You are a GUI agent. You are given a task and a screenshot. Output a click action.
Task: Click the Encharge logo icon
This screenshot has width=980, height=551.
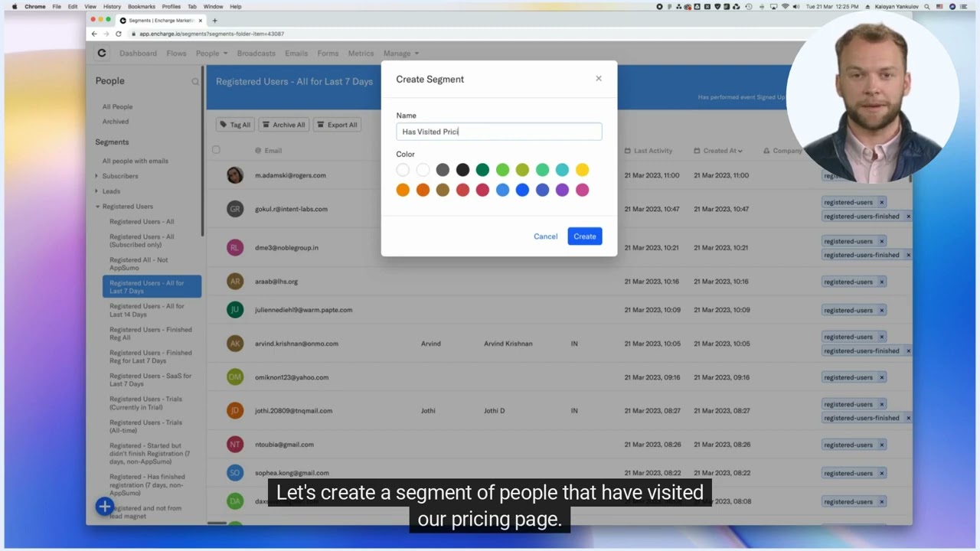(102, 53)
